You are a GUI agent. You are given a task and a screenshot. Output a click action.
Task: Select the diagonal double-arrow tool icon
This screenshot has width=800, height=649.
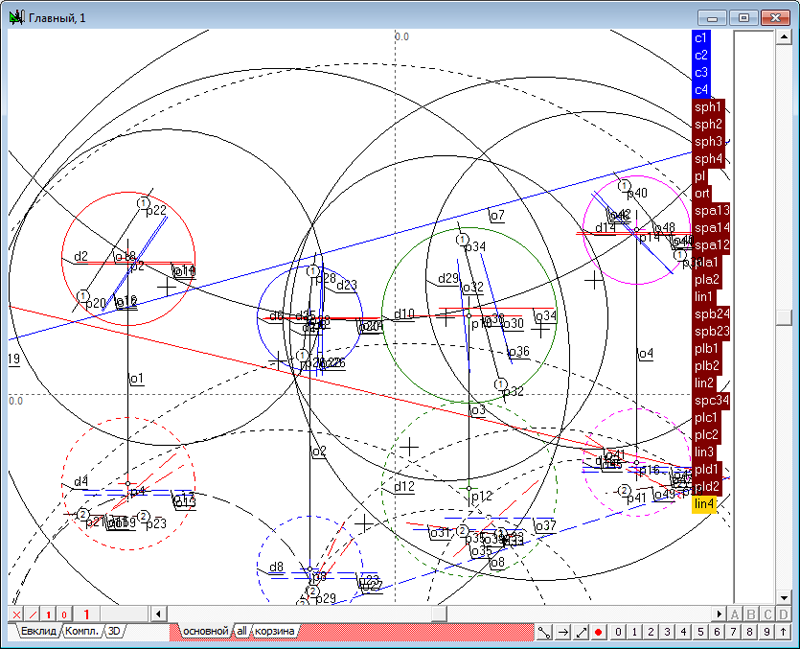click(581, 632)
